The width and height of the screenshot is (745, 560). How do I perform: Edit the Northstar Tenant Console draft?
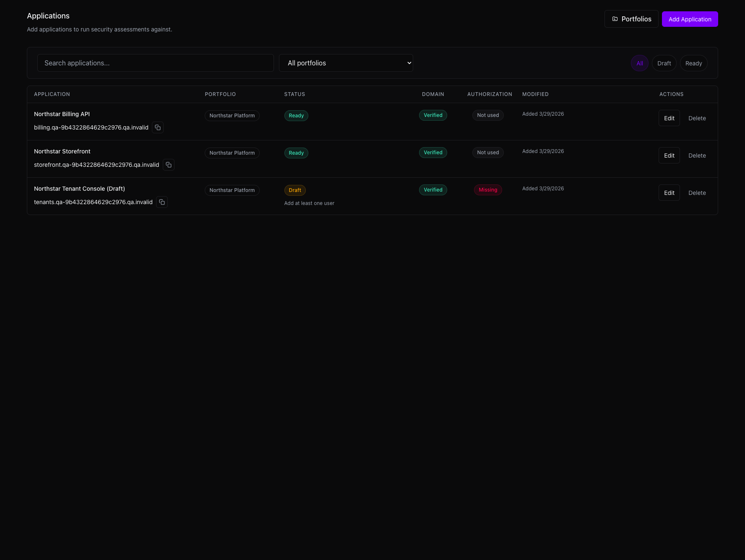click(x=669, y=193)
